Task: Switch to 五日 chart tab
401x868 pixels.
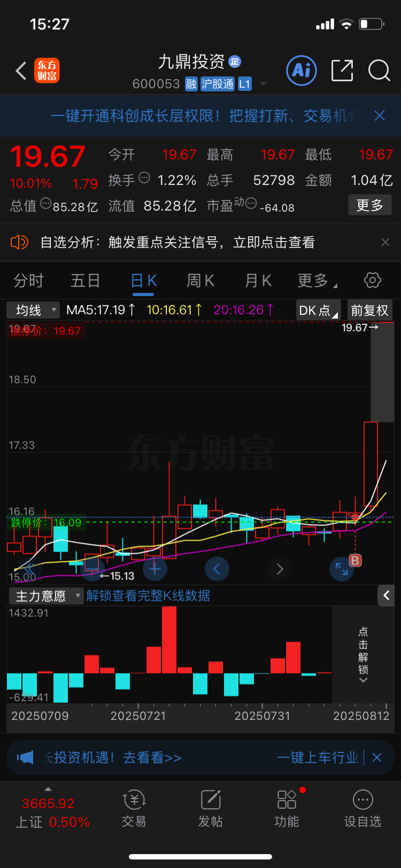Action: click(86, 281)
